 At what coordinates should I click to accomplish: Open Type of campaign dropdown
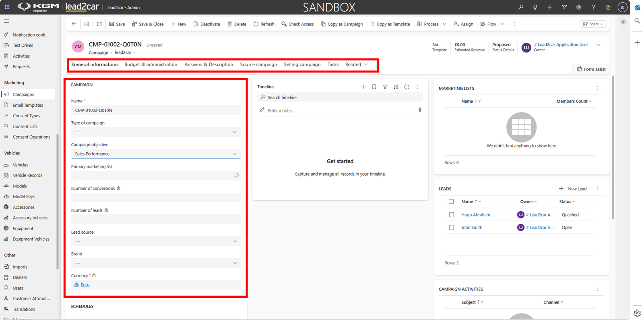point(156,132)
